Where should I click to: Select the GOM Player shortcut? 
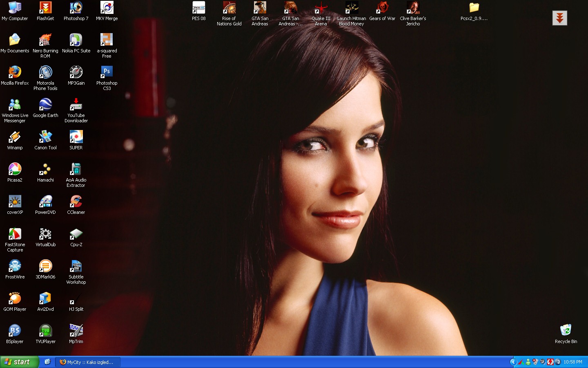coord(15,302)
